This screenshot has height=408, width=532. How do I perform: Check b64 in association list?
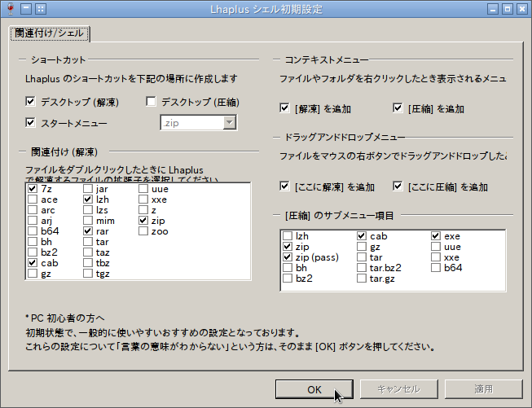pyautogui.click(x=33, y=231)
